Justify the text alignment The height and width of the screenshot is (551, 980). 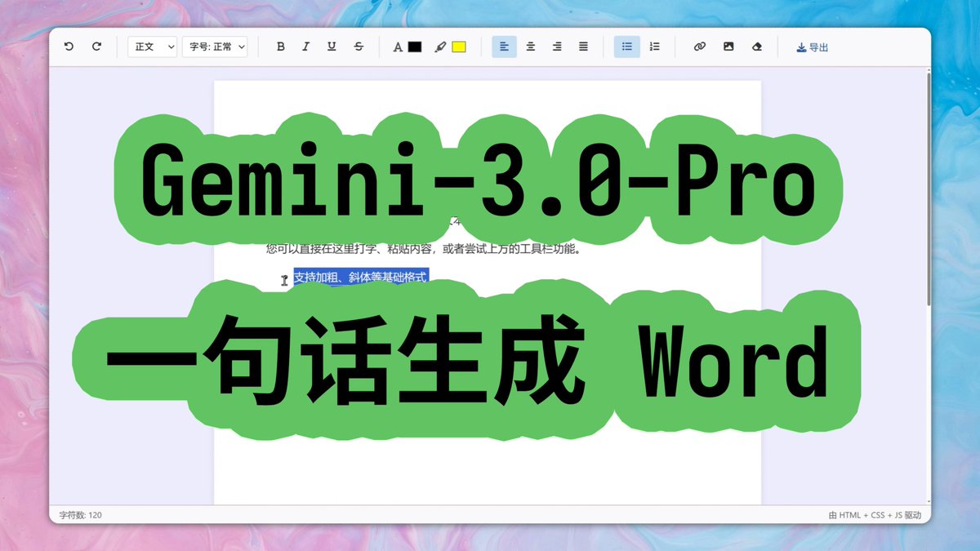pyautogui.click(x=583, y=47)
